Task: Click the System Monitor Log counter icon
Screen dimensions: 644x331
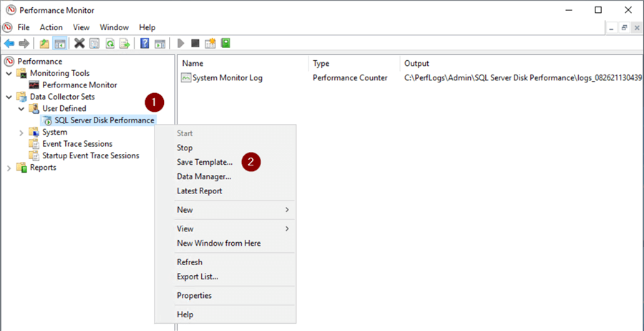Action: (x=187, y=77)
